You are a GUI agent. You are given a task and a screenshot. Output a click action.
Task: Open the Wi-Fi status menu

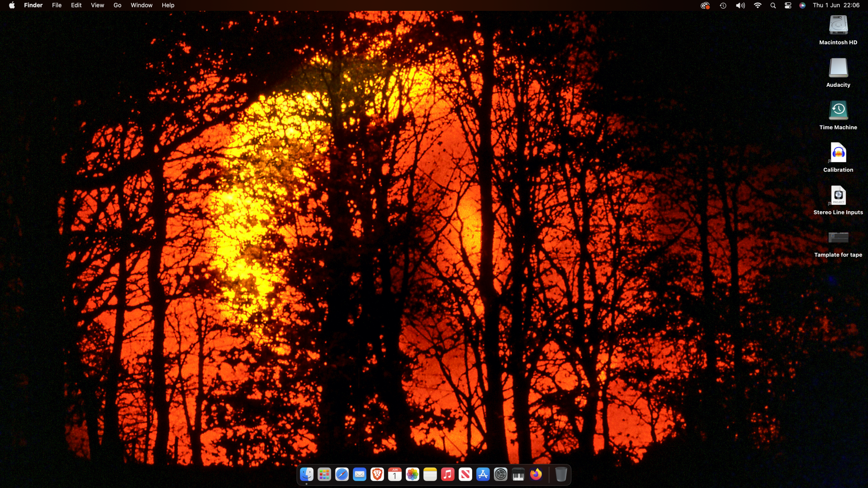coord(758,5)
